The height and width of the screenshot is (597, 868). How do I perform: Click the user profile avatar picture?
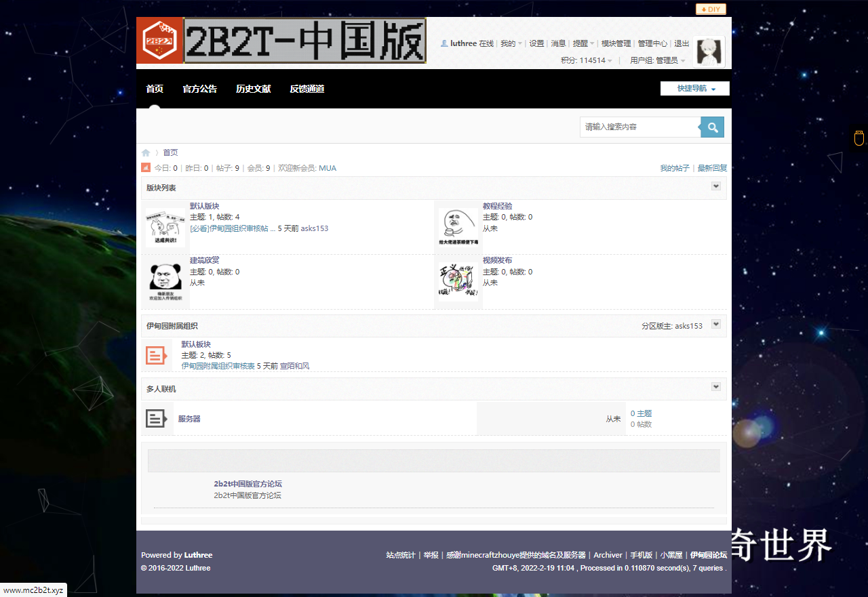(x=710, y=52)
